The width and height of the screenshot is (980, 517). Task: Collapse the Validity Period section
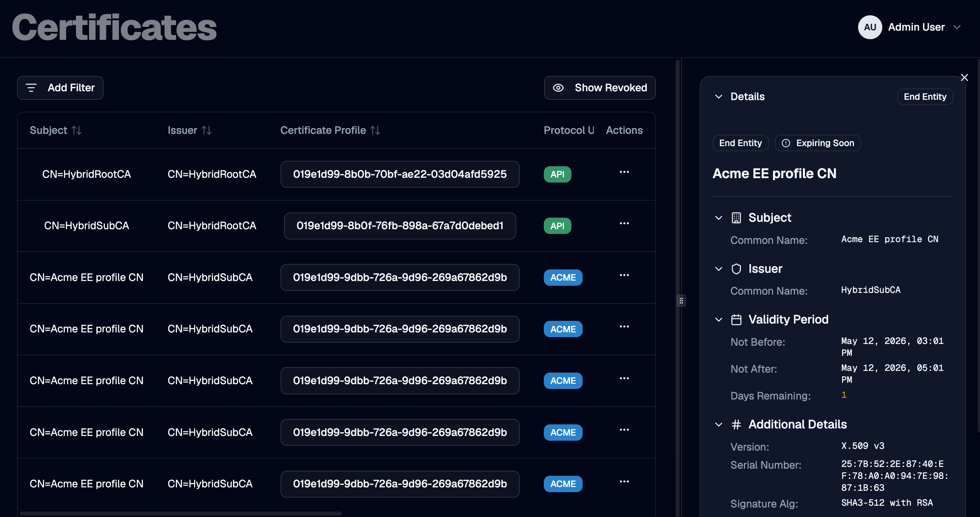point(718,319)
